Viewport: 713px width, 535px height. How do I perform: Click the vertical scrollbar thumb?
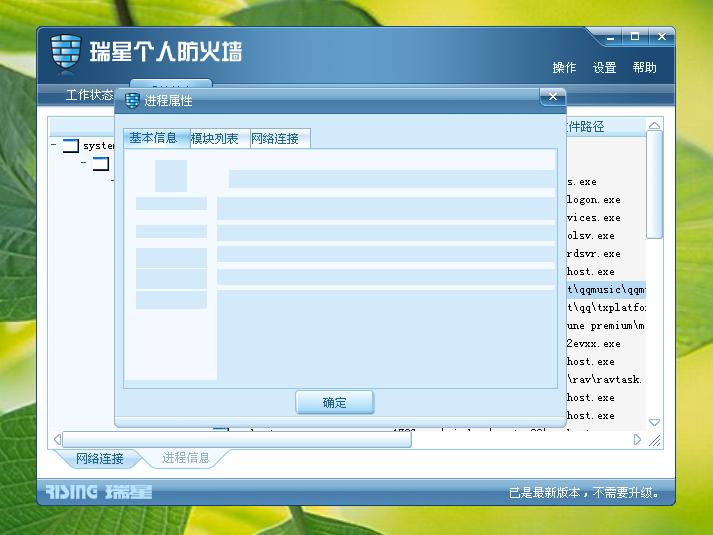click(x=654, y=185)
